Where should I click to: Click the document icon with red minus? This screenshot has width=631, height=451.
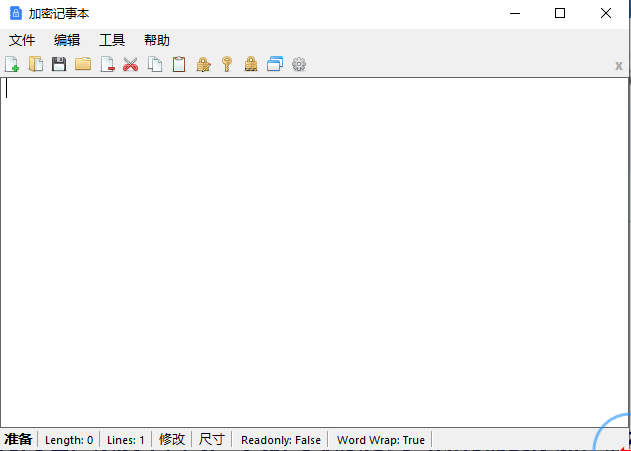[x=107, y=64]
